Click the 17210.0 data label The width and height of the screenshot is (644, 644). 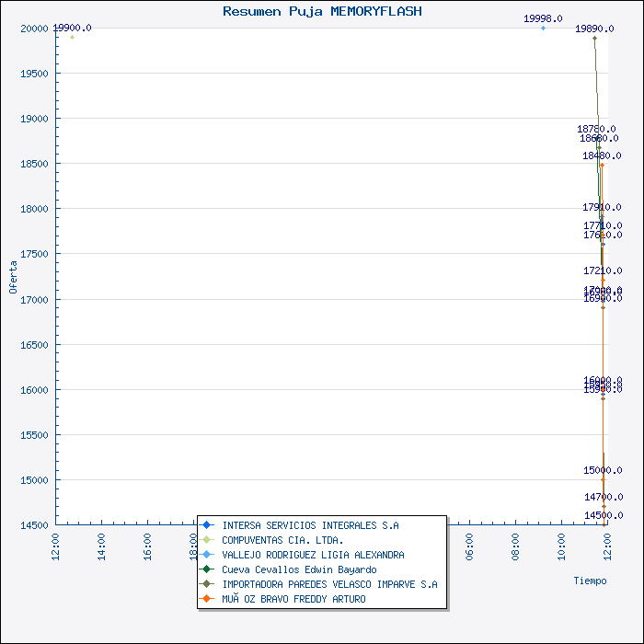[603, 270]
